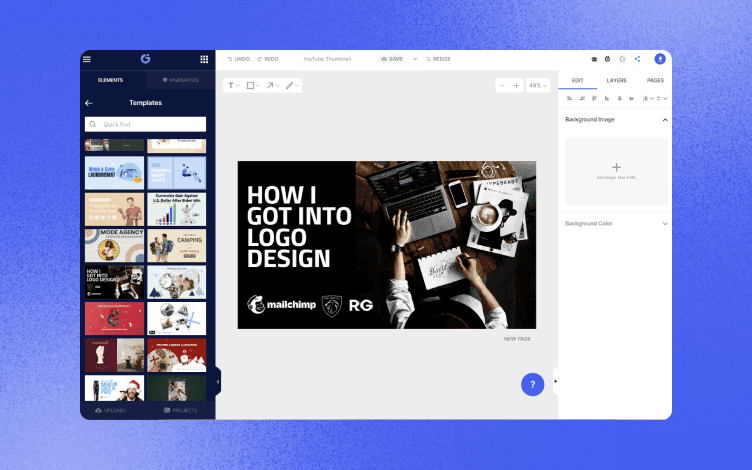752x470 pixels.
Task: Click the blue download icon
Action: (660, 59)
